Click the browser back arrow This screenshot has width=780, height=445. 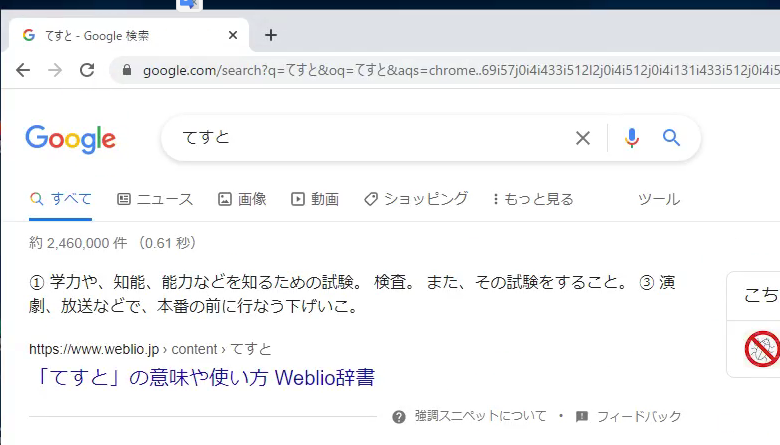23,70
